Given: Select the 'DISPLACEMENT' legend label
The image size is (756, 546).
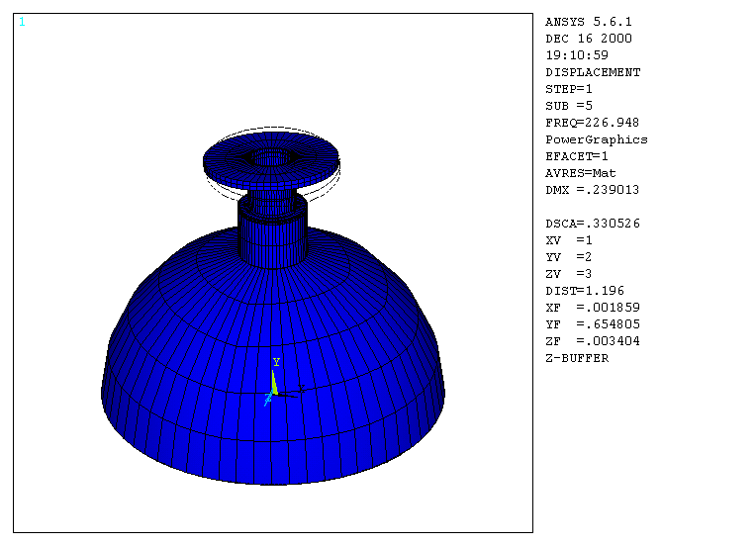Looking at the screenshot, I should [x=593, y=72].
